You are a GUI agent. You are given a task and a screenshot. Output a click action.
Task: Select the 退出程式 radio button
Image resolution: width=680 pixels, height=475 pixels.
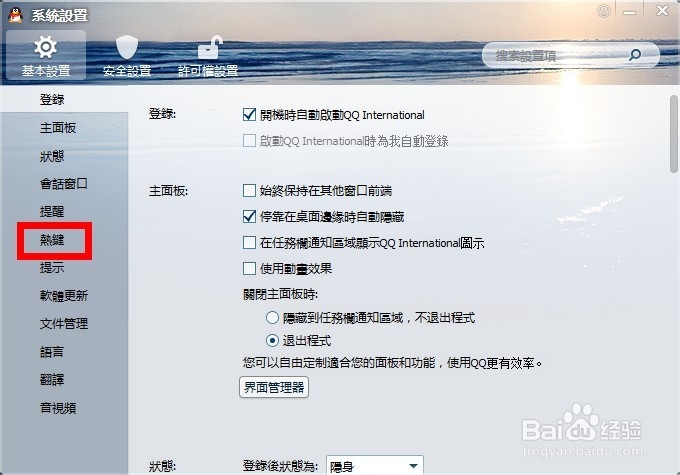point(272,341)
